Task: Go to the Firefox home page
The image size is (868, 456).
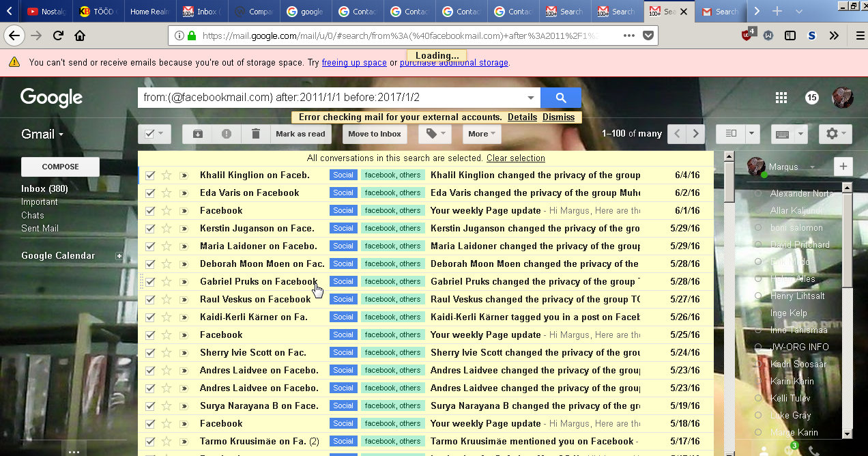Action: click(80, 35)
